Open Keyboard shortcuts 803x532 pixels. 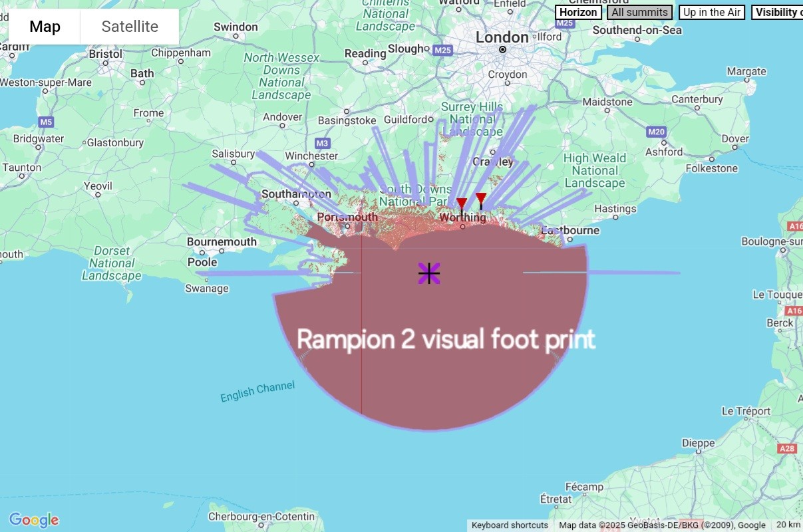tap(510, 525)
